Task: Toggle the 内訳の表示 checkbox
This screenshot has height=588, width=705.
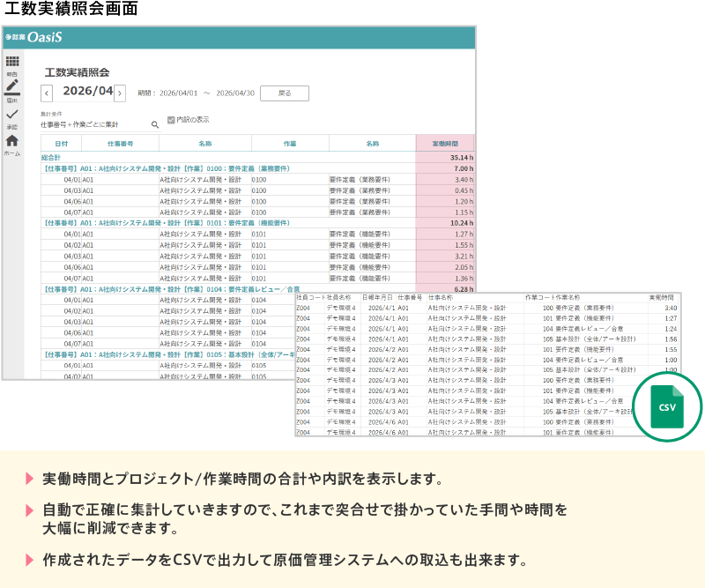Action: click(171, 120)
